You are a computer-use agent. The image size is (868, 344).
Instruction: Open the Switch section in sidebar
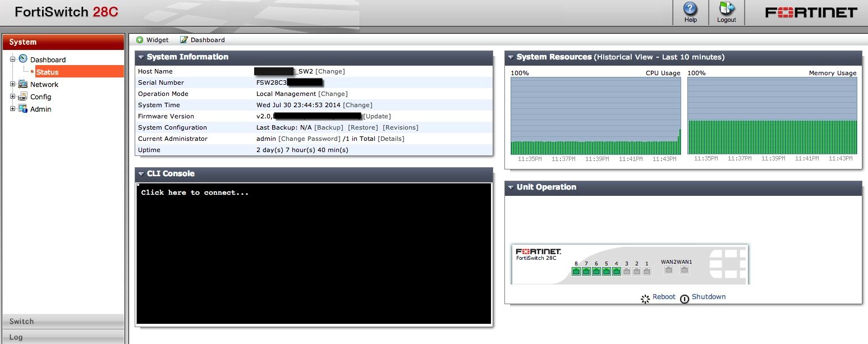(x=63, y=321)
